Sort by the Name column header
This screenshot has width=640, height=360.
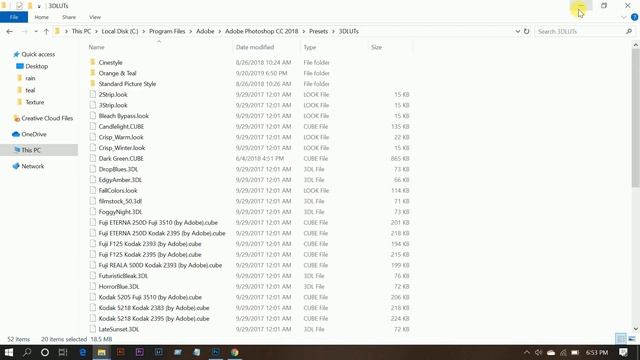(x=159, y=47)
